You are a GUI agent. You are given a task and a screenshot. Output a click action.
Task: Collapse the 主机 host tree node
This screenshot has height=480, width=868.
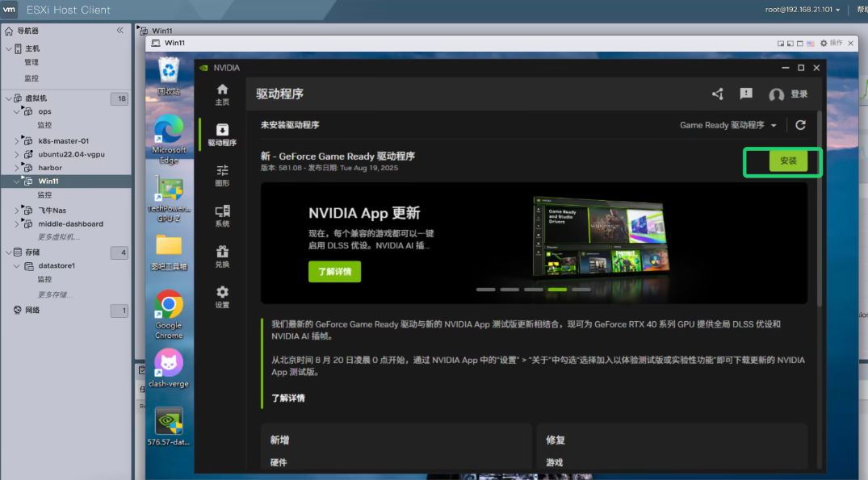(x=9, y=48)
